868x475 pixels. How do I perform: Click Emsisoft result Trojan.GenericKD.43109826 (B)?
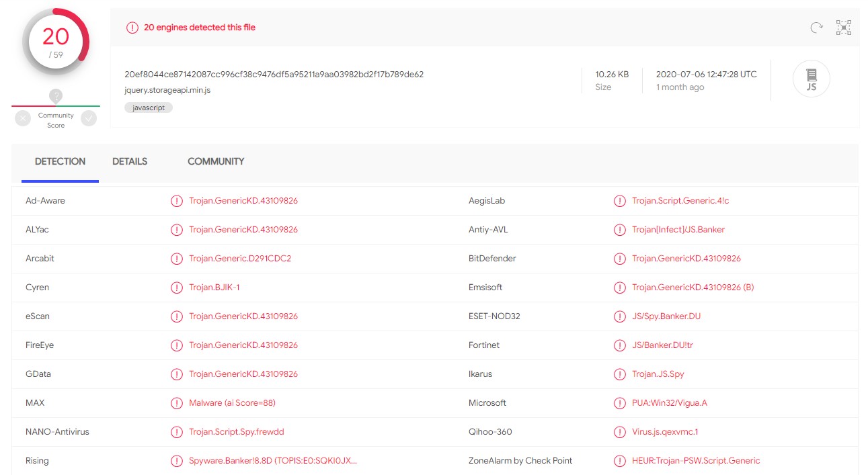(x=693, y=288)
